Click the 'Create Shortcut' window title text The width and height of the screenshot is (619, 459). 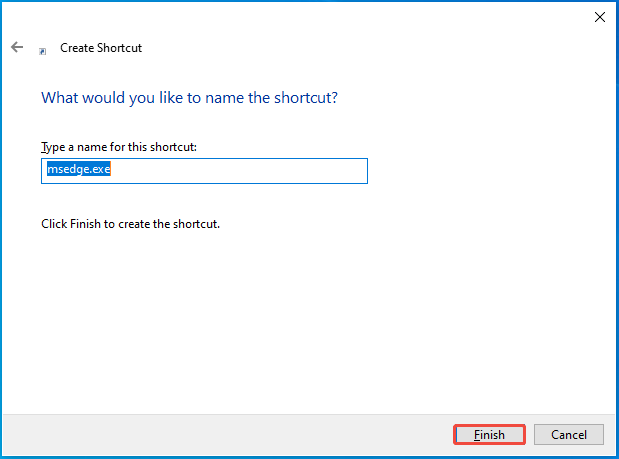click(x=101, y=47)
